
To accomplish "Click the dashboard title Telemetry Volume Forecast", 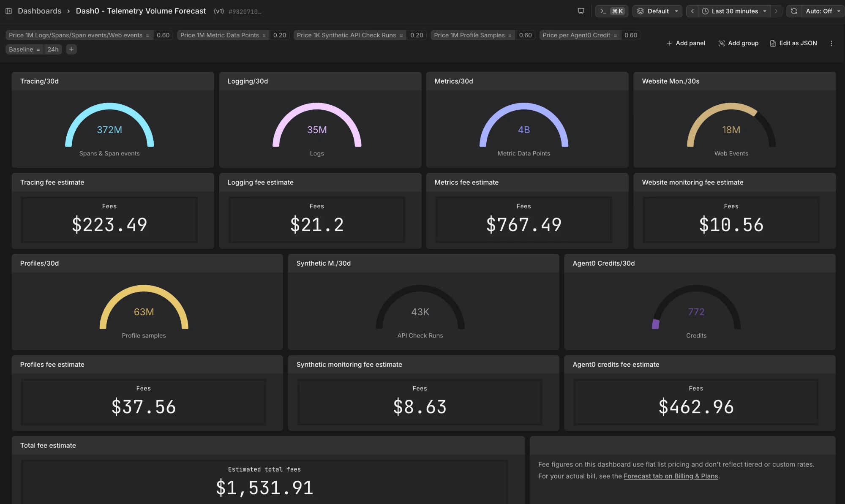I will (141, 11).
